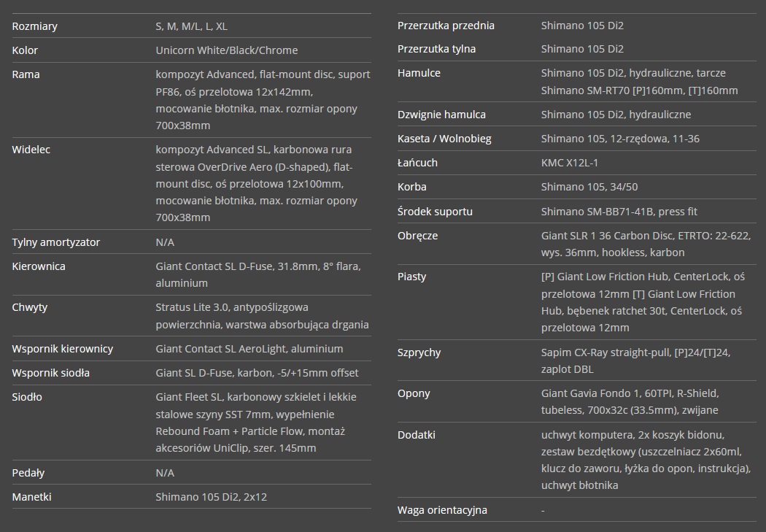Click the Giant Contact SL D-Fuse kierownica text
Viewport: 766px width, 532px height.
point(258,274)
